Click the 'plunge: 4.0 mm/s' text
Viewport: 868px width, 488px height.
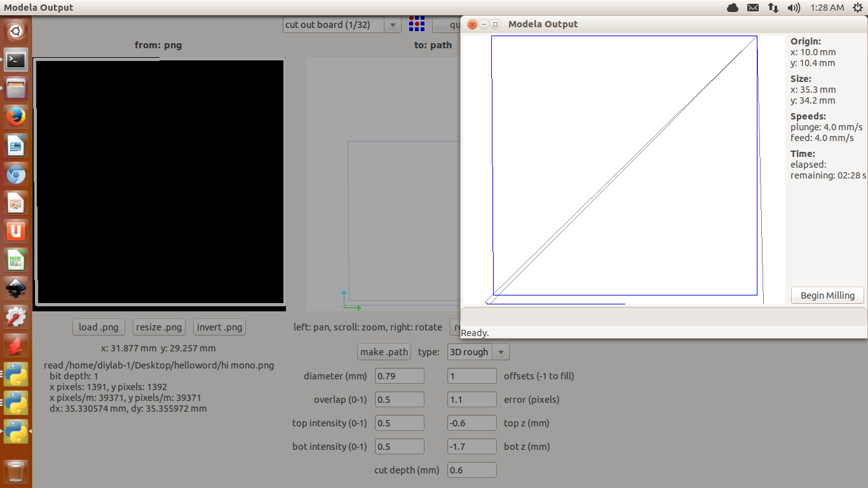pyautogui.click(x=826, y=127)
